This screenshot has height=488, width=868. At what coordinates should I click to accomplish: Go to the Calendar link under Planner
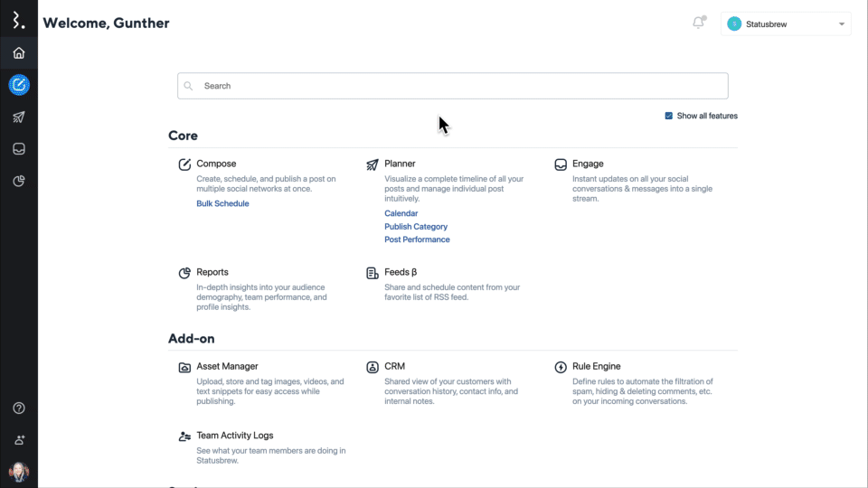pos(401,213)
